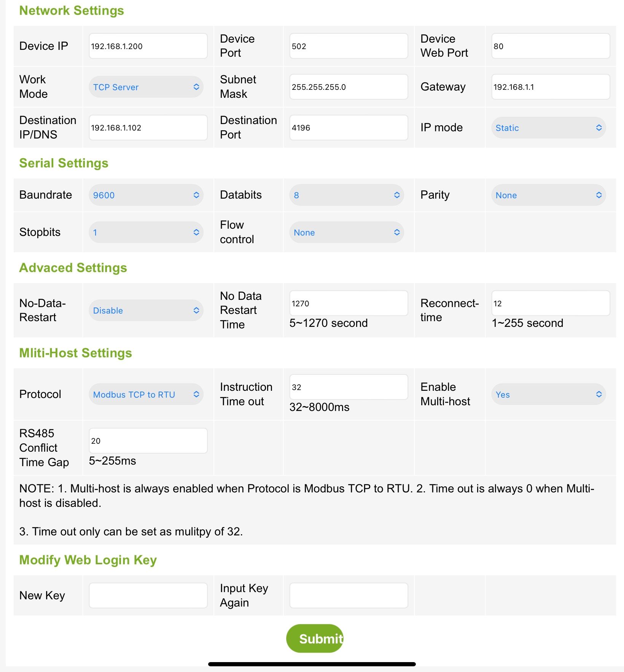Toggle the No-Data-Restart Disable selector
The image size is (624, 672).
click(146, 311)
